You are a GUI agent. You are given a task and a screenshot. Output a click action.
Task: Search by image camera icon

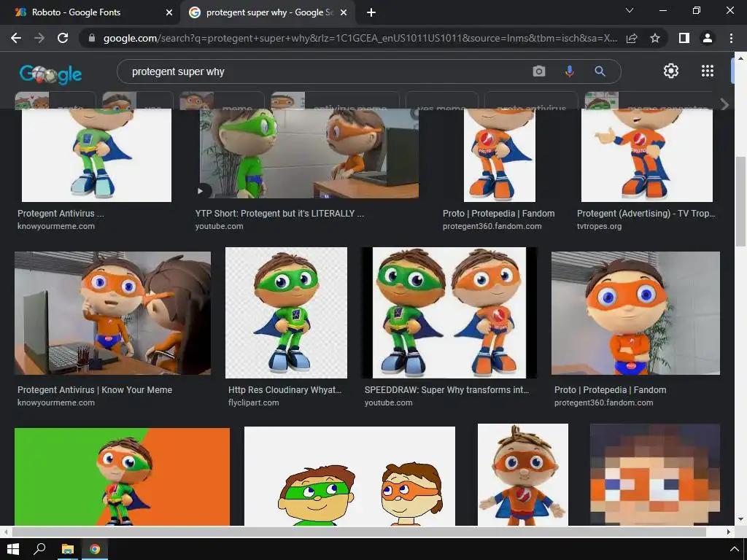pos(539,71)
